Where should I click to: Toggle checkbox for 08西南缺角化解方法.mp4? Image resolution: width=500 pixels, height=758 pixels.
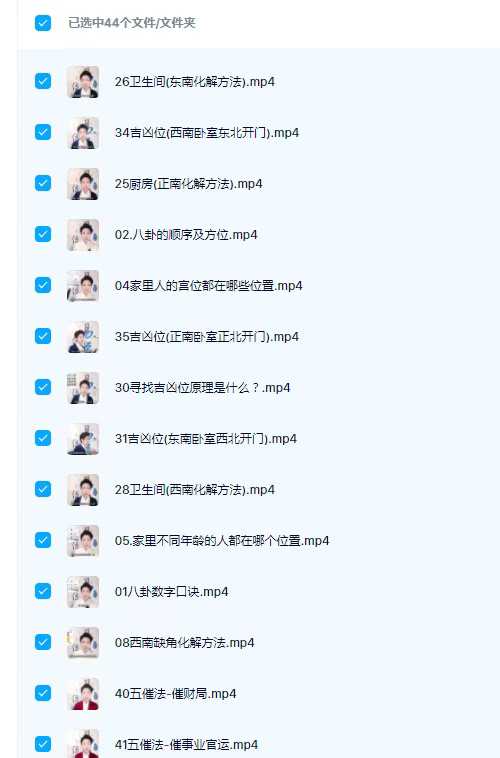point(43,642)
